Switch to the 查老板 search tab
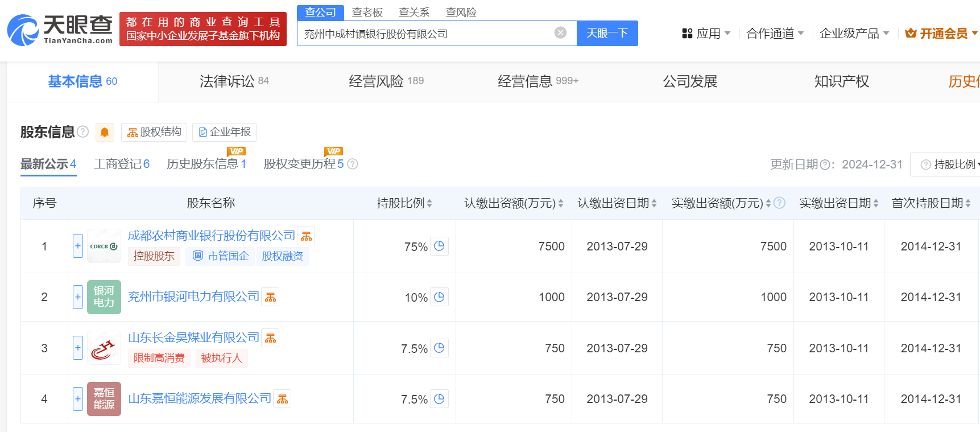Viewport: 980px width, 432px height. point(367,12)
